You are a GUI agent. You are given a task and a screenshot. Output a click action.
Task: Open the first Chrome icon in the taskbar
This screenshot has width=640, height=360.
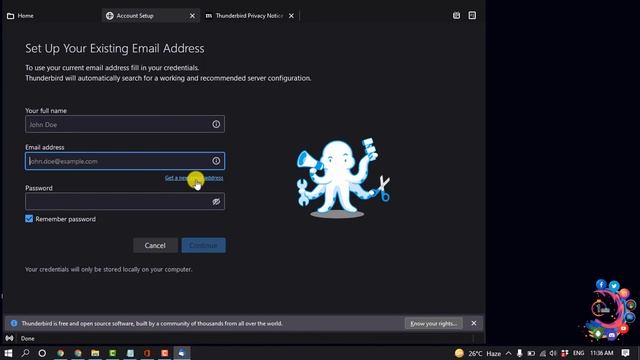pos(61,353)
